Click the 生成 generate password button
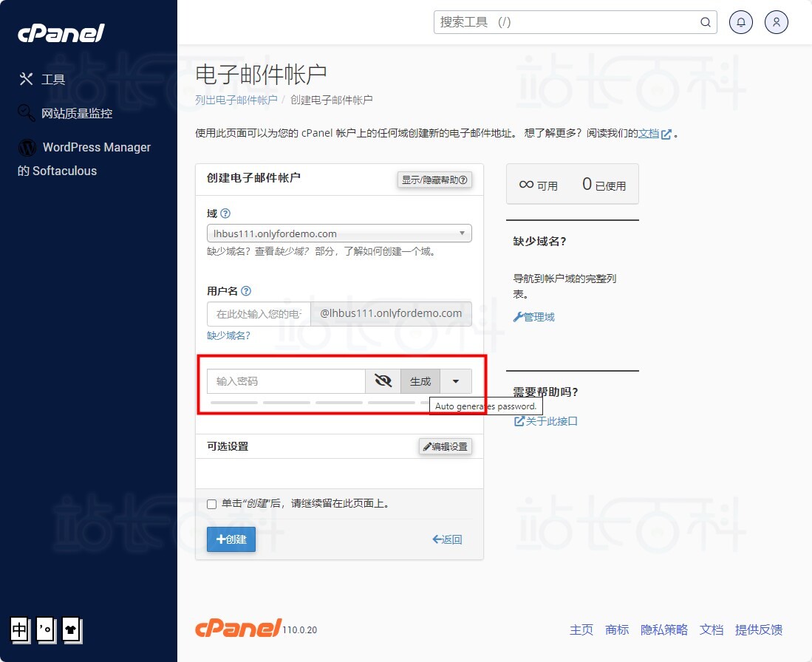The width and height of the screenshot is (812, 662). coord(420,381)
